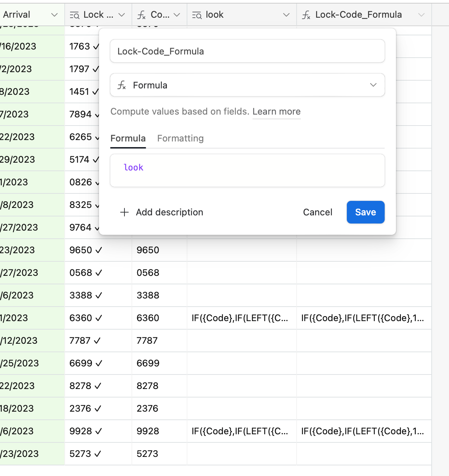Open Lock-Code_Formula column dropdown arrow
The image size is (449, 476).
pyautogui.click(x=421, y=15)
